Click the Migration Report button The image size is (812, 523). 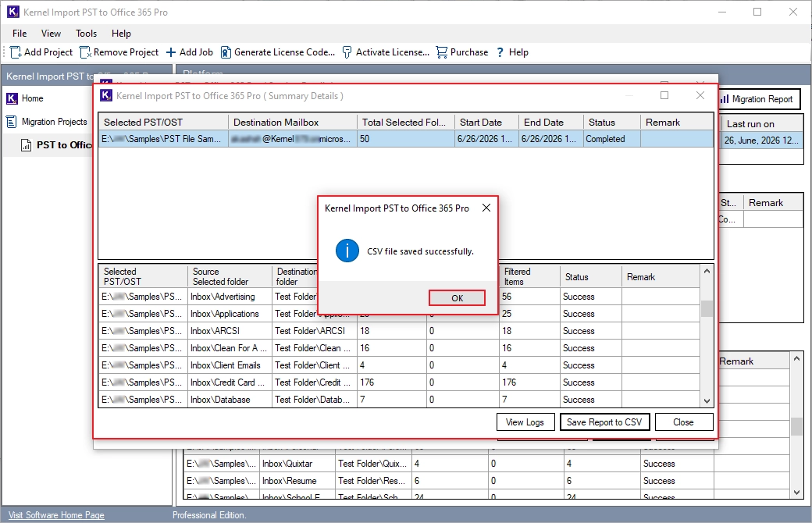point(759,99)
